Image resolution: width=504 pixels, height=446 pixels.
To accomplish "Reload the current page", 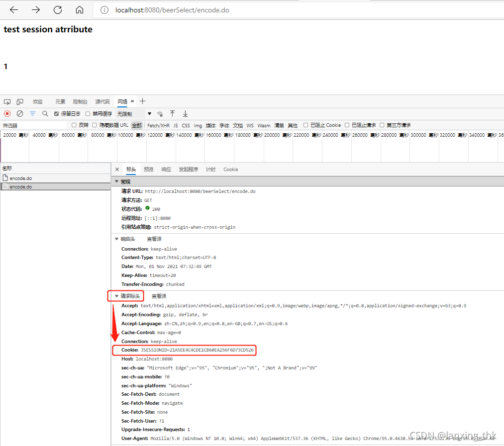I will (58, 10).
